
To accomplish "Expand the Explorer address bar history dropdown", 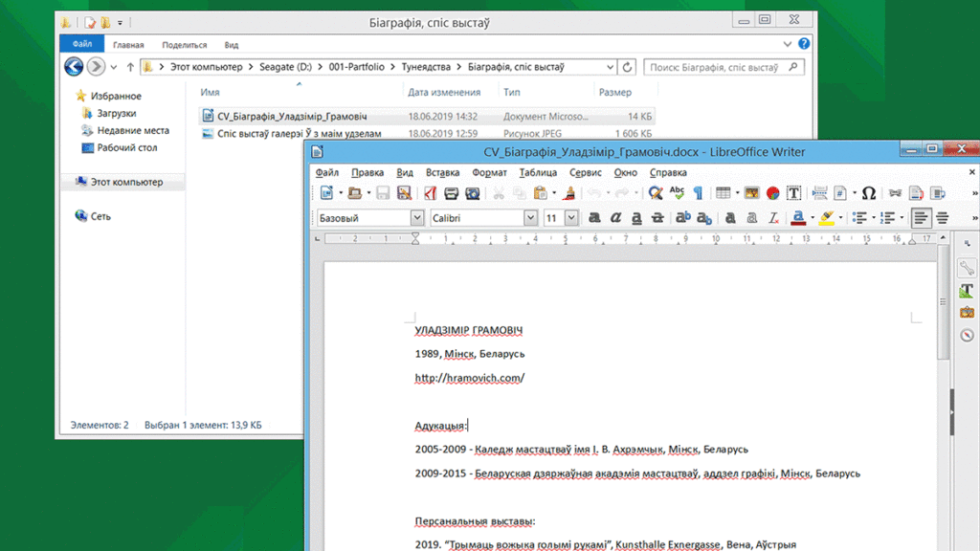I will coord(610,67).
